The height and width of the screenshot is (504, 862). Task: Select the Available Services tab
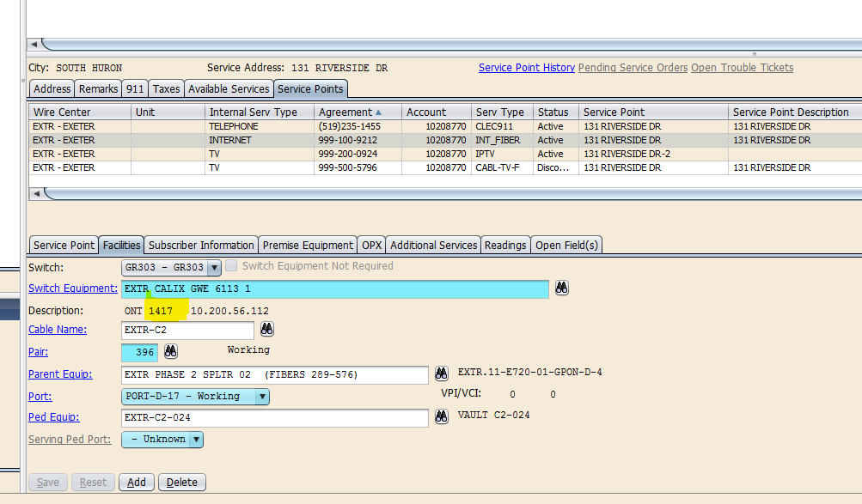[x=229, y=88]
